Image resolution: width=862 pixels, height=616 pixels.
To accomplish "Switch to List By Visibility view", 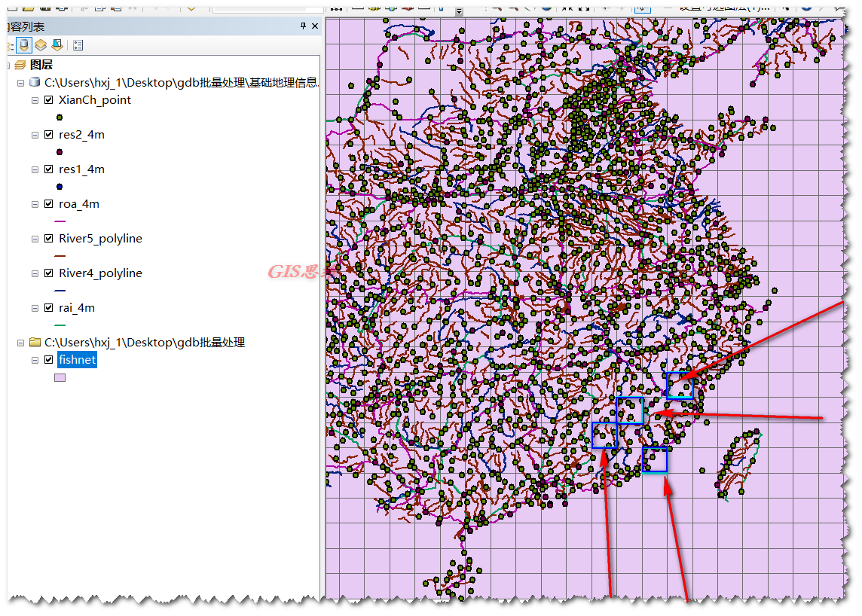I will (40, 45).
